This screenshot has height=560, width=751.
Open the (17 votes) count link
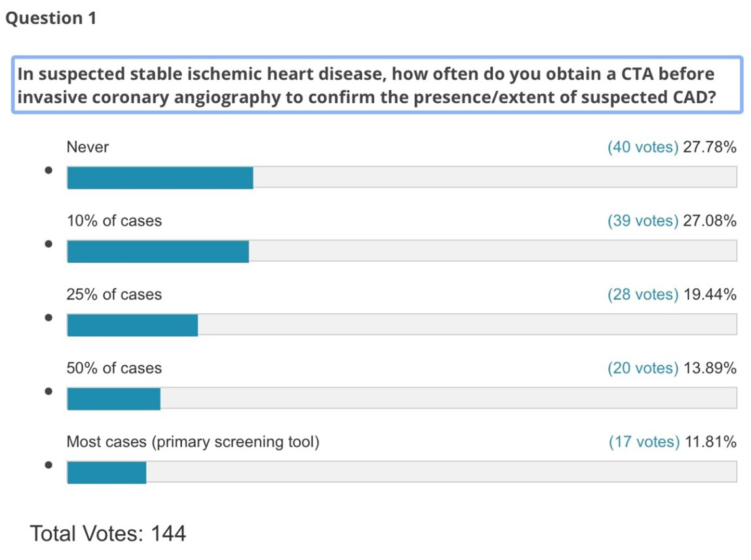(644, 443)
